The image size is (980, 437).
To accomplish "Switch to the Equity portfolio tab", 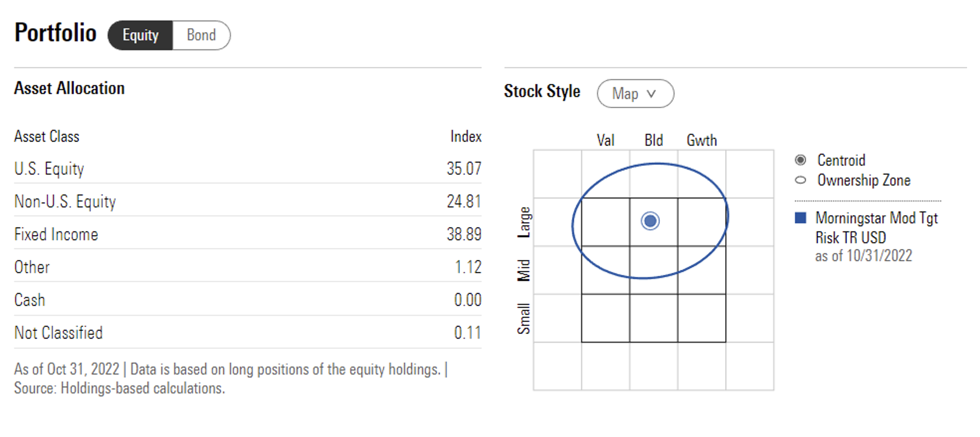I will point(140,35).
